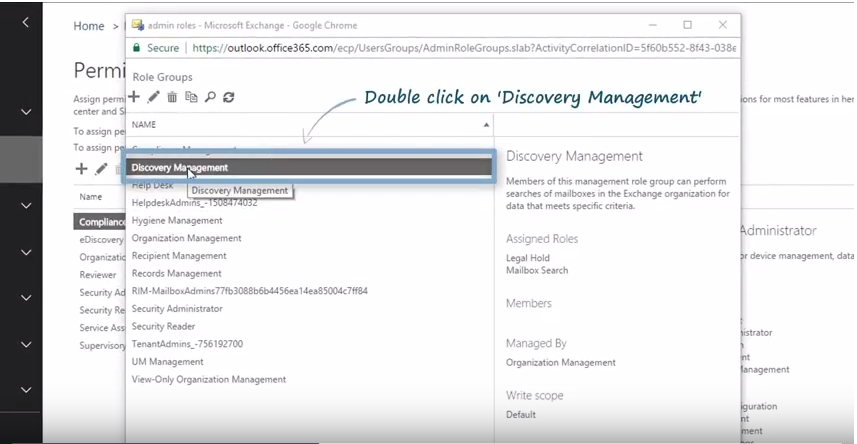Click the Role Groups heading
The image size is (857, 444).
point(162,77)
